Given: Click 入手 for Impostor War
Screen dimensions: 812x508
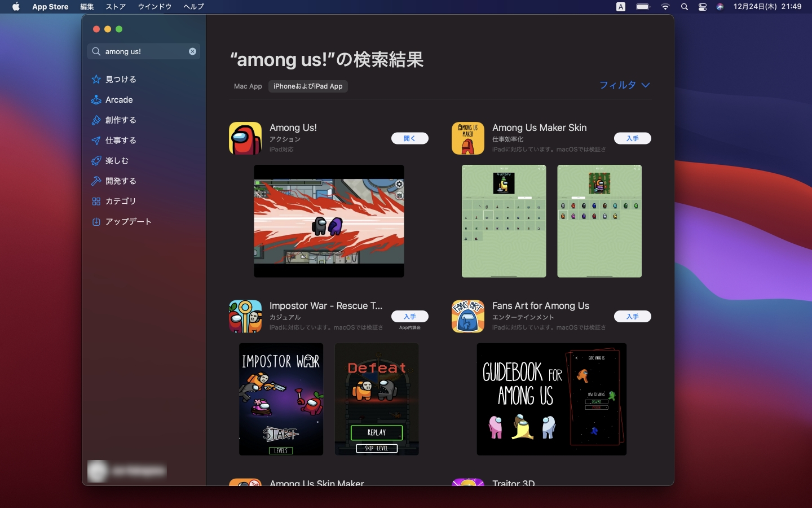Looking at the screenshot, I should click(x=409, y=317).
